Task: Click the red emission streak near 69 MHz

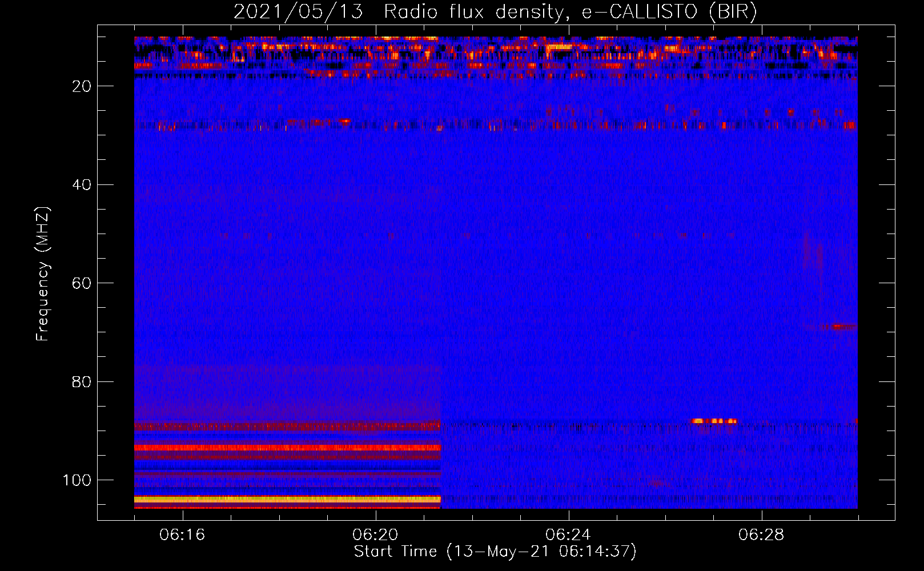Action: (839, 327)
